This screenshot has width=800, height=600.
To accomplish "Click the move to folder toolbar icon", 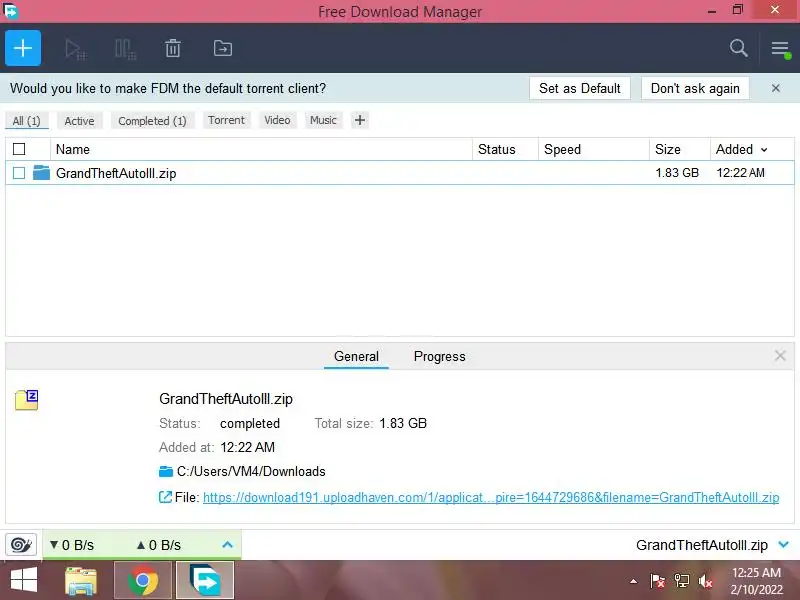I will click(x=222, y=48).
